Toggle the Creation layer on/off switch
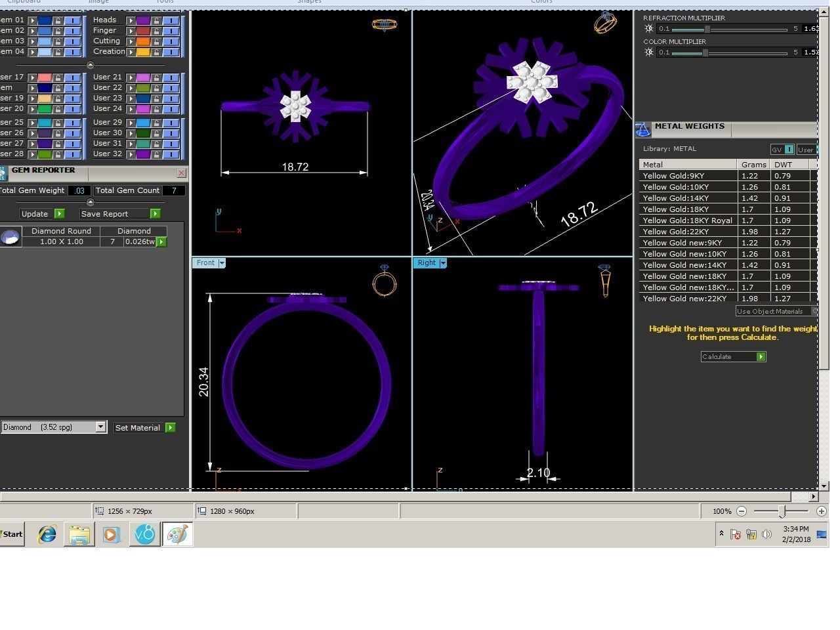The height and width of the screenshot is (630, 840). pos(171,52)
